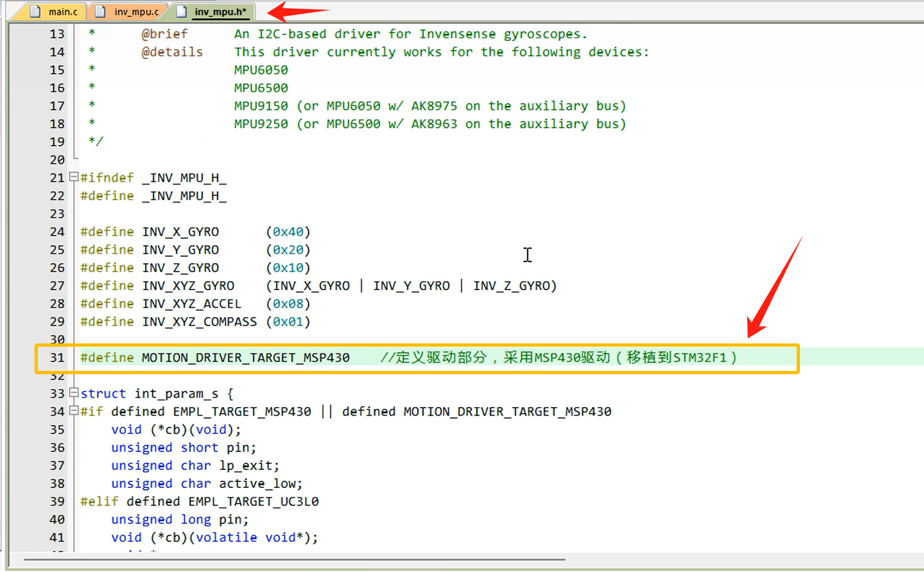This screenshot has height=572, width=924.
Task: Click MPU9250 on line 18
Action: point(261,124)
